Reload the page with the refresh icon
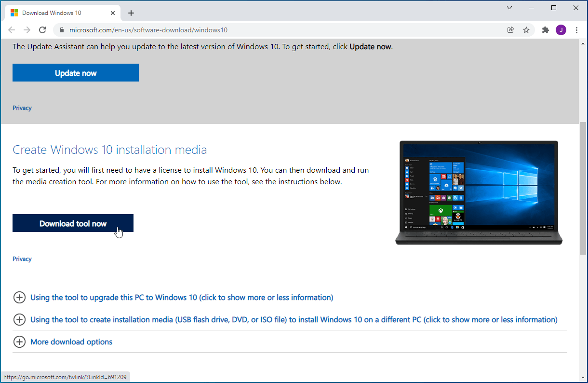 pos(42,30)
